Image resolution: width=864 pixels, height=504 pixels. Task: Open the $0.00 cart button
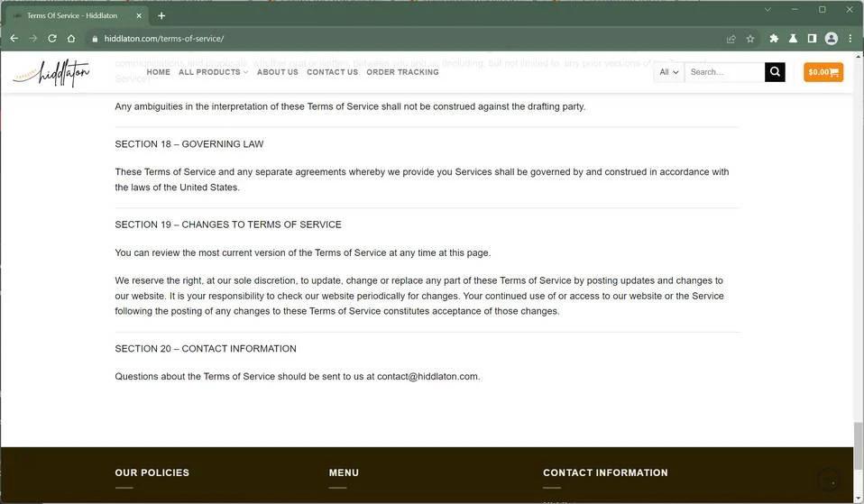pyautogui.click(x=823, y=72)
